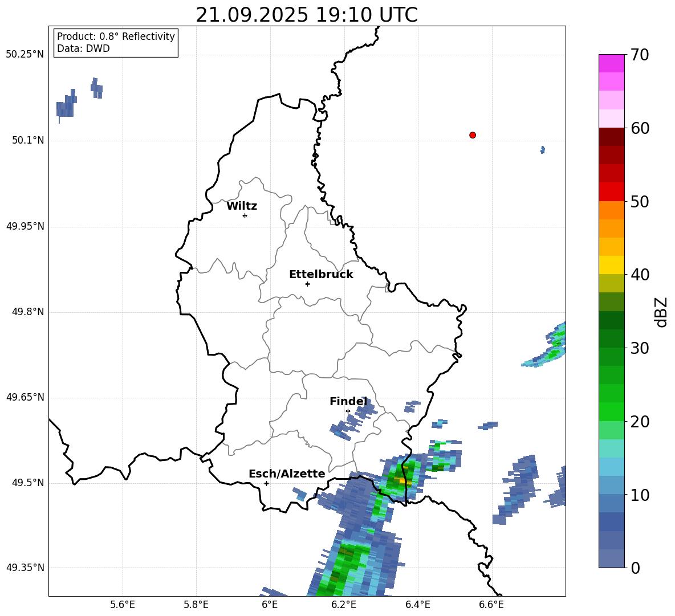Click the Esch/Alzette city label

pos(287,474)
